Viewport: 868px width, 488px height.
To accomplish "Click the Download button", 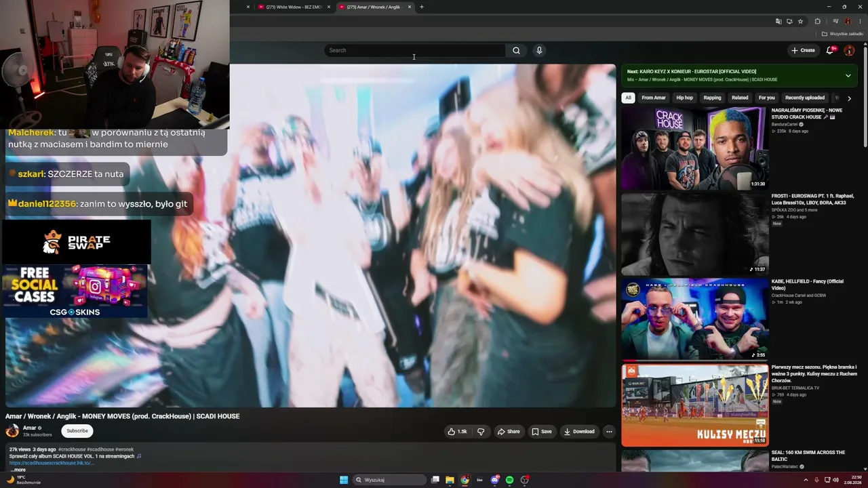I will coord(579,432).
